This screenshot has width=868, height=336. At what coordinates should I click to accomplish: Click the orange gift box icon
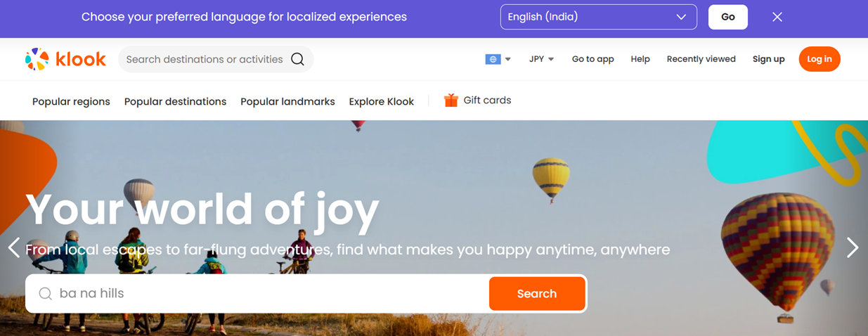point(451,101)
